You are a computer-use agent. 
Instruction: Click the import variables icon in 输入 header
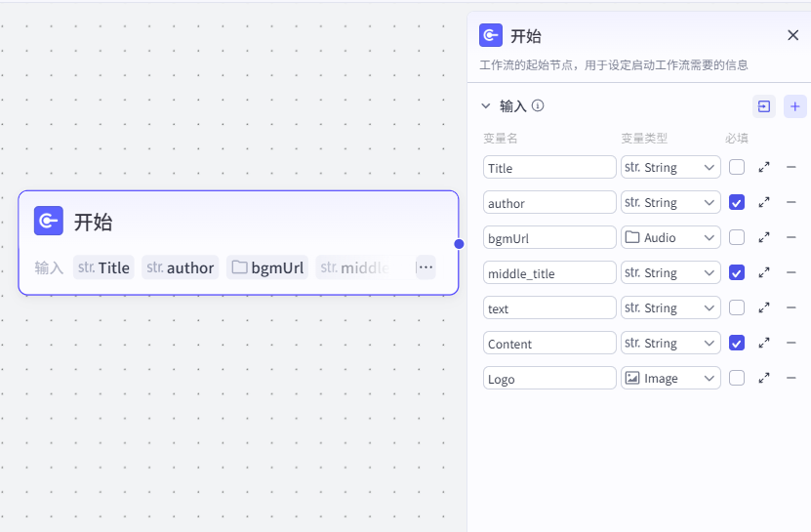coord(764,106)
